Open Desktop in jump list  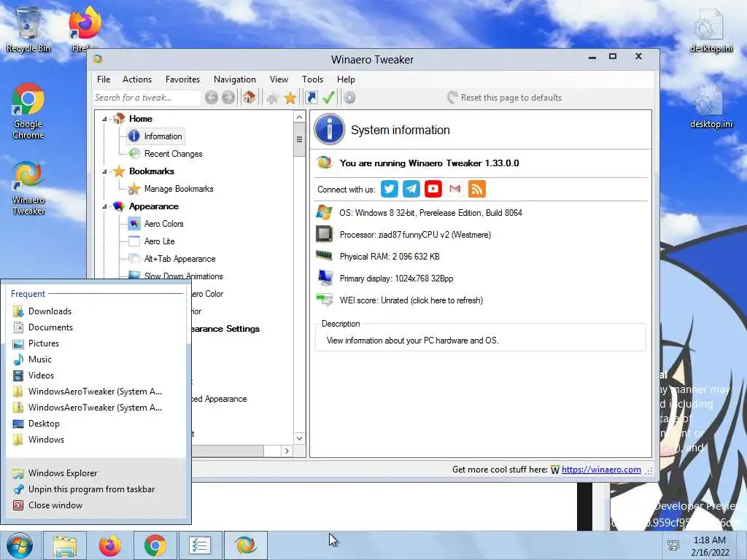[44, 424]
